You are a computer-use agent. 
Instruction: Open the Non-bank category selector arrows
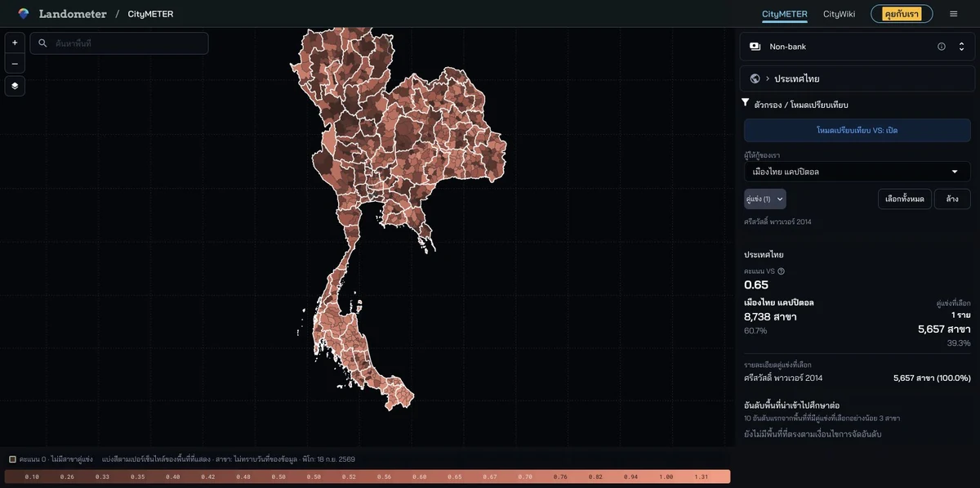pyautogui.click(x=961, y=47)
